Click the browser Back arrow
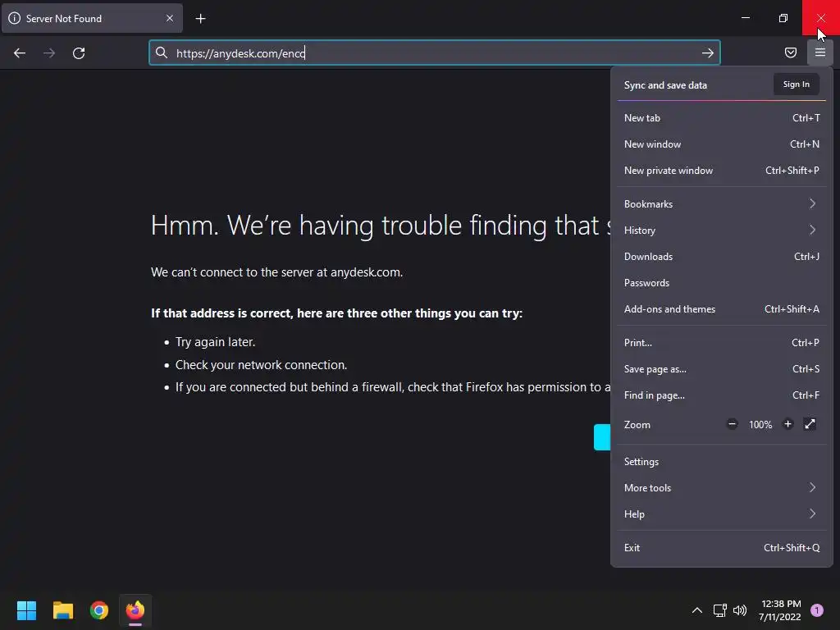Screen dimensions: 840x630 point(20,53)
